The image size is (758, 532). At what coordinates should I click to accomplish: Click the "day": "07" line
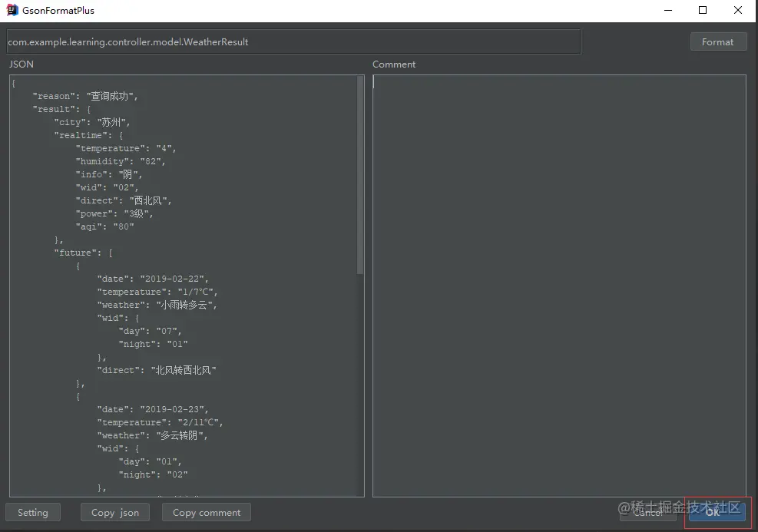[150, 331]
